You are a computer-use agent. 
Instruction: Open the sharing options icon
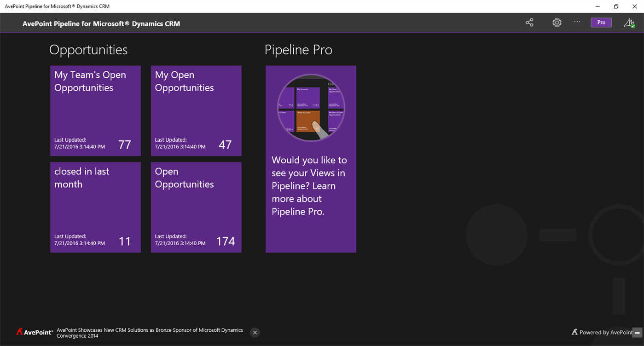point(529,22)
